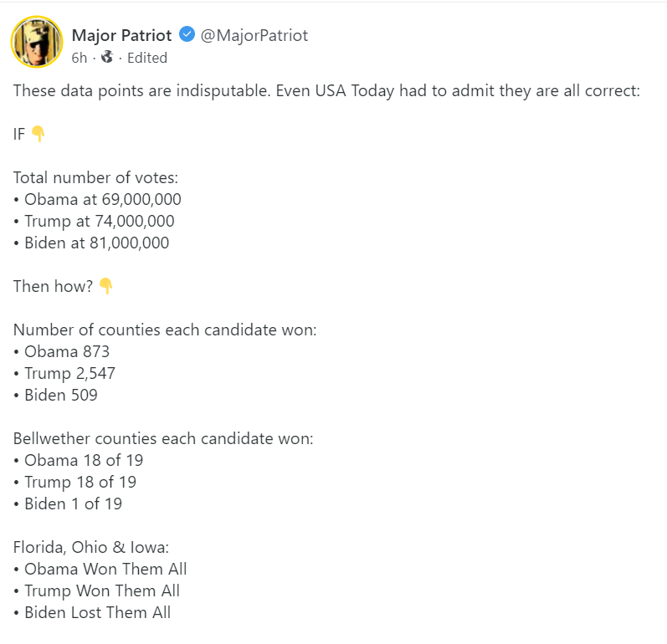Click the globe audience icon beside 6h
This screenshot has width=667, height=644.
(106, 57)
